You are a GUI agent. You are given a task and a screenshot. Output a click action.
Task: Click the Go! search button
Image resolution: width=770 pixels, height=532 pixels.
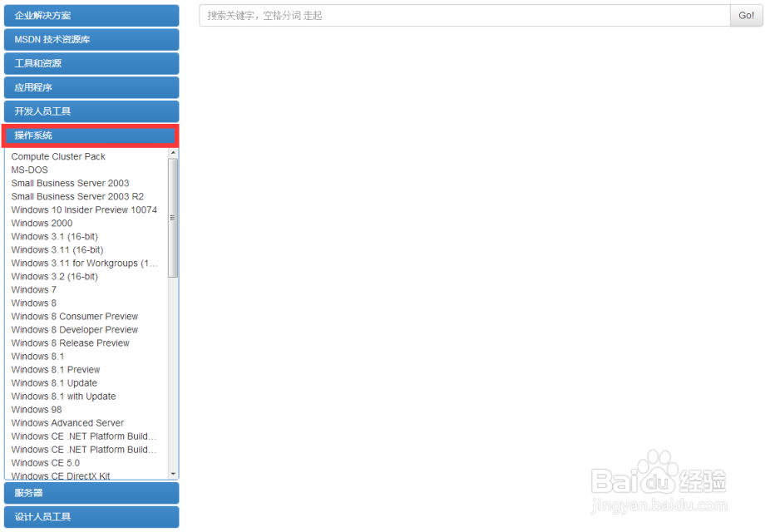(747, 16)
